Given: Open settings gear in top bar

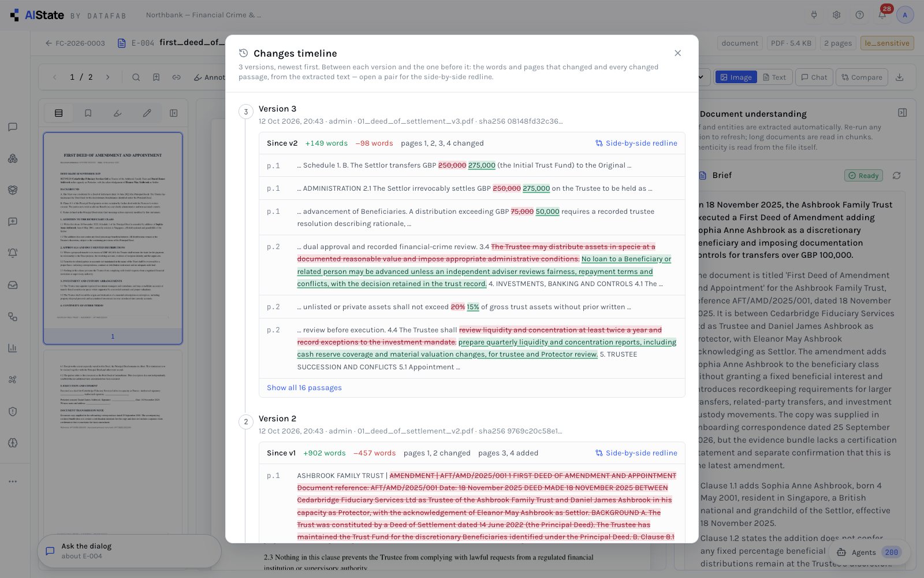Looking at the screenshot, I should coord(836,15).
